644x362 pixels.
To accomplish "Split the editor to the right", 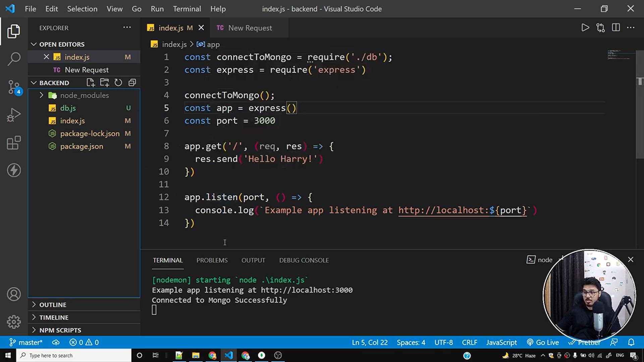I will tap(616, 28).
